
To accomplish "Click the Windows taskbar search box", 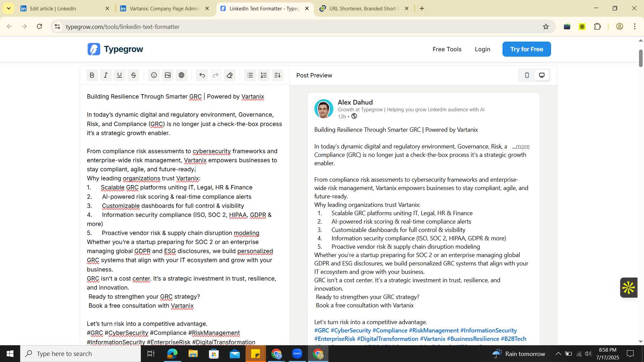I will 80,354.
